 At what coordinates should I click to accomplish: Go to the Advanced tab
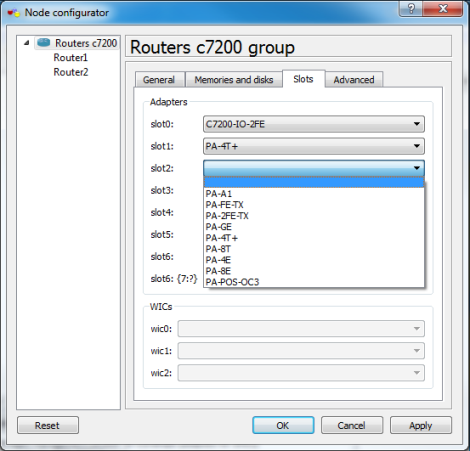(x=354, y=80)
